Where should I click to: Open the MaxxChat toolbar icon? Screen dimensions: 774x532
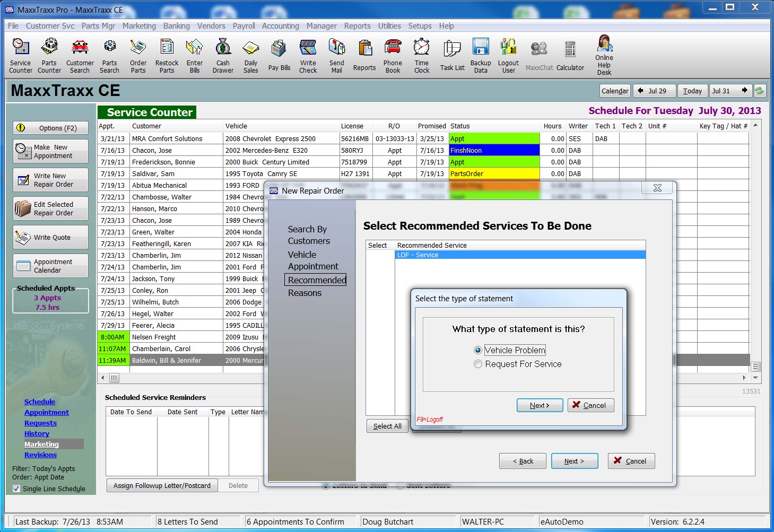pyautogui.click(x=540, y=56)
